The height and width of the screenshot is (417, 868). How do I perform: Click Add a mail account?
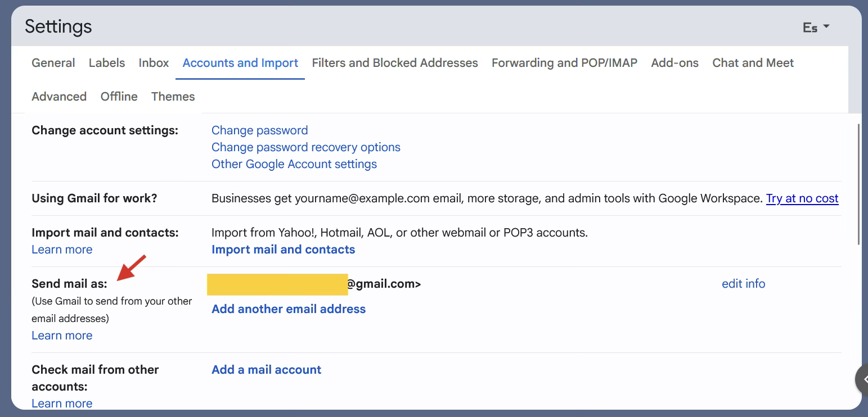coord(266,370)
